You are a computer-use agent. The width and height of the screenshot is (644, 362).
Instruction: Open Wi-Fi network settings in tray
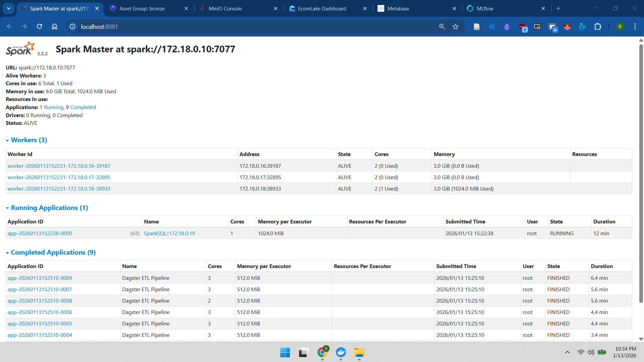(x=581, y=352)
